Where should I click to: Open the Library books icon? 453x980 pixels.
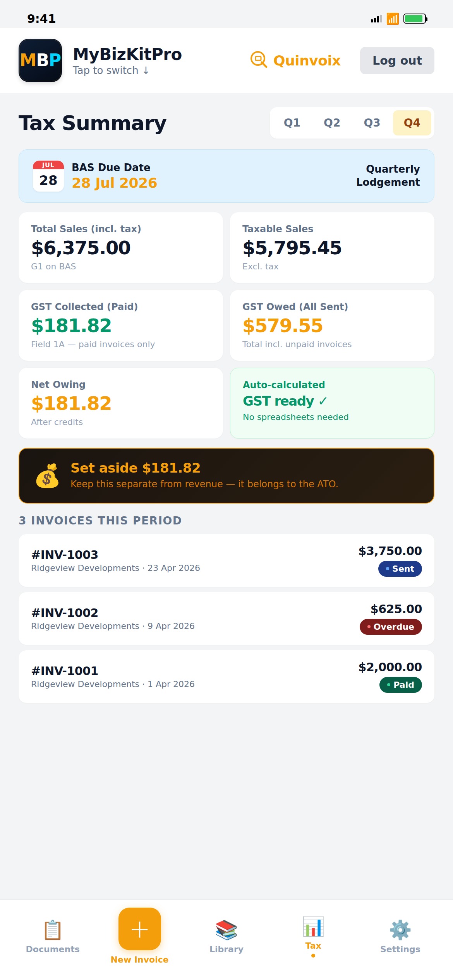pos(226,929)
